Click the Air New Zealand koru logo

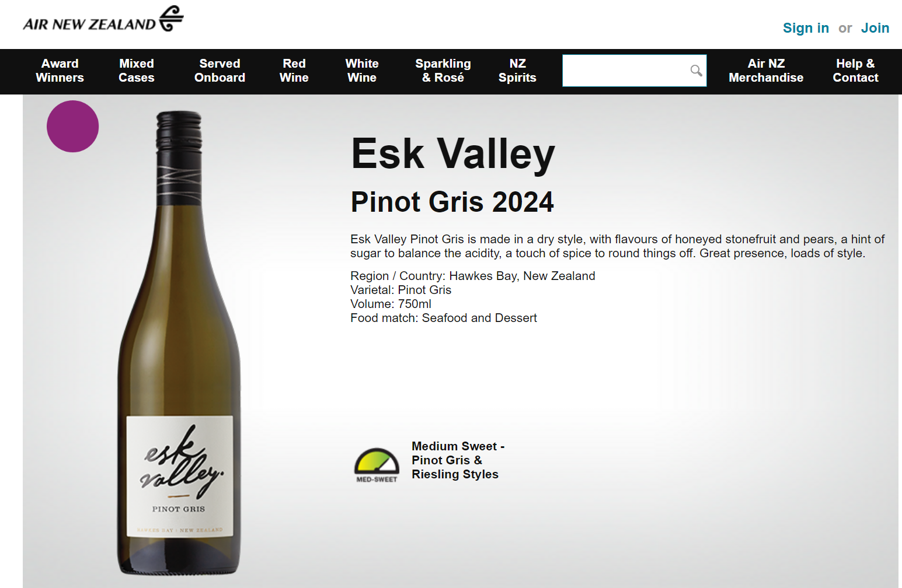[x=171, y=18]
